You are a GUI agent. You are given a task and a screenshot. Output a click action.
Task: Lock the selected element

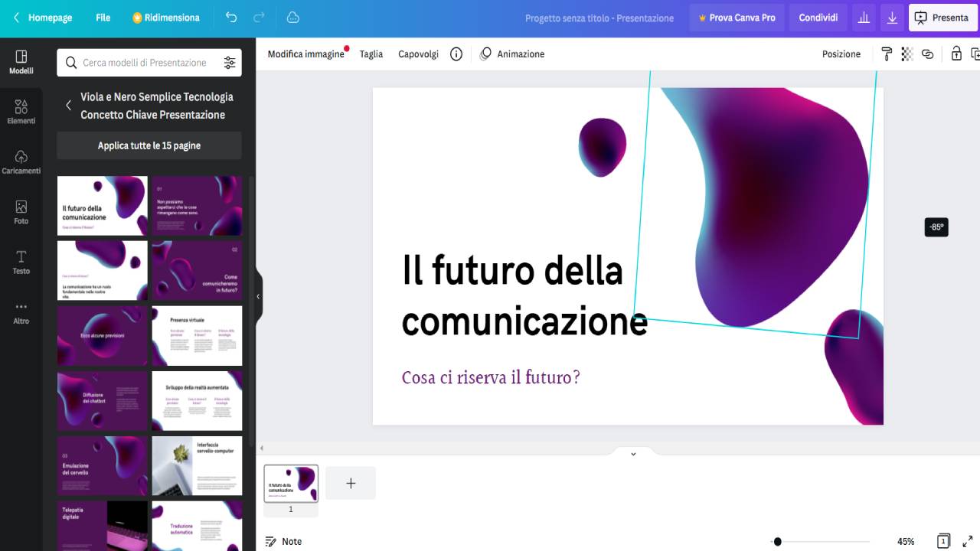(x=955, y=54)
